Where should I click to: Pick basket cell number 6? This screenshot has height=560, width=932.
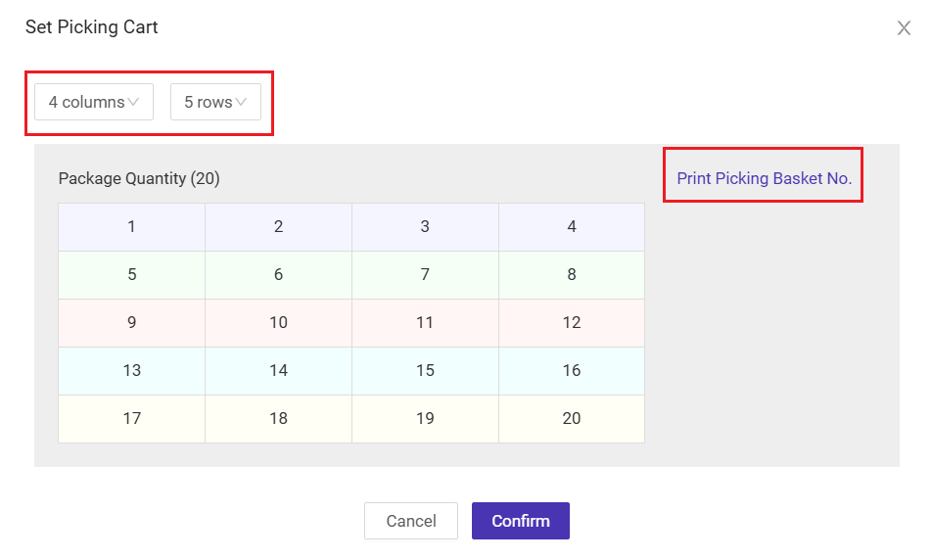click(x=278, y=275)
